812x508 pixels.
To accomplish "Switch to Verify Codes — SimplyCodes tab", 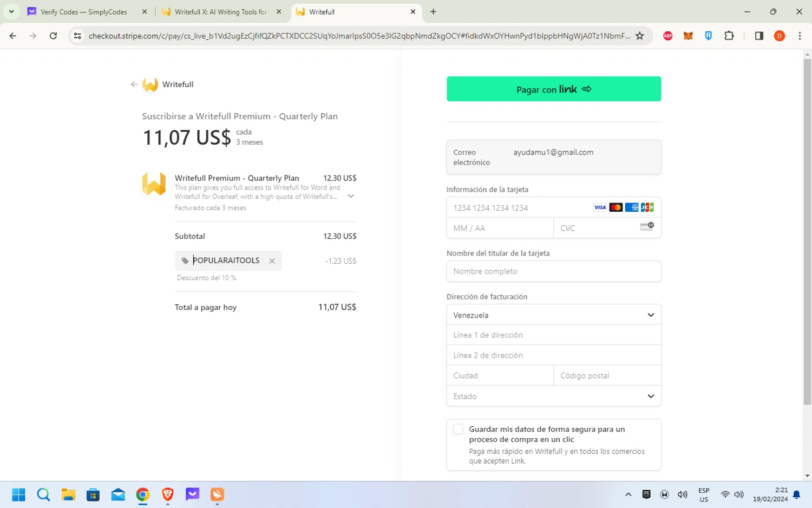I will coord(84,11).
